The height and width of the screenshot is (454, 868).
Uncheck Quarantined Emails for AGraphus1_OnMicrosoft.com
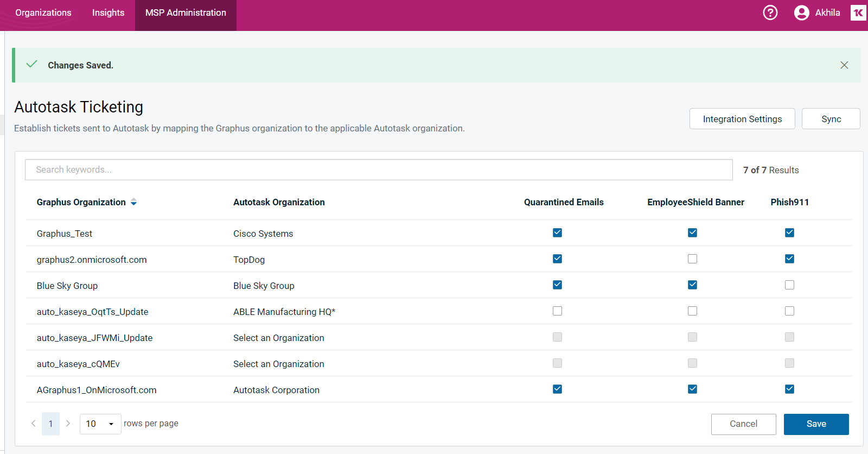pyautogui.click(x=557, y=389)
